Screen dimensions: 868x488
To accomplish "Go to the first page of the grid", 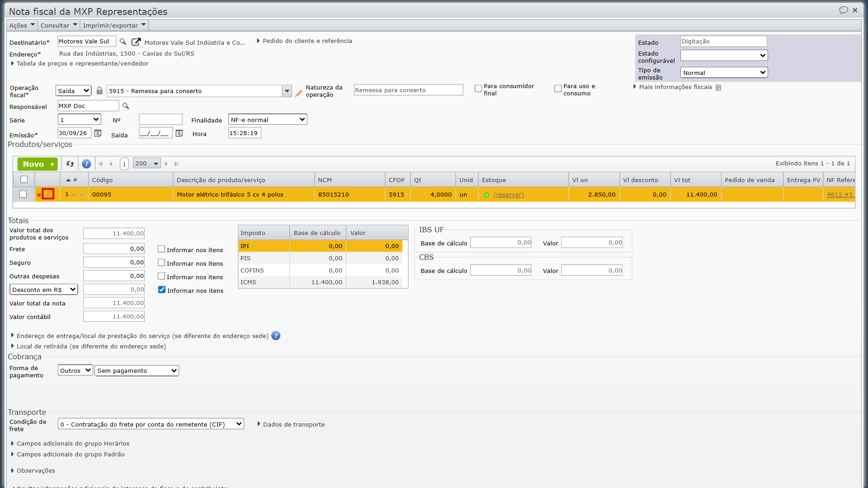I will 101,164.
